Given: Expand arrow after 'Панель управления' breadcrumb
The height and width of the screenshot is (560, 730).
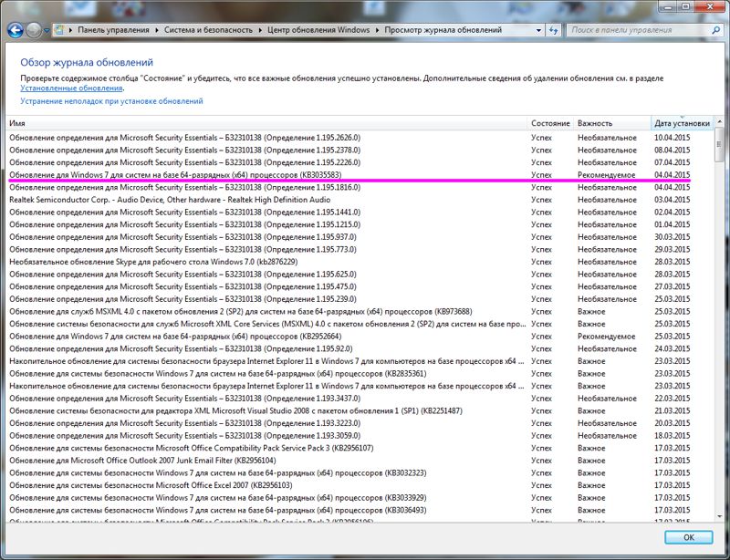Looking at the screenshot, I should click(x=157, y=30).
